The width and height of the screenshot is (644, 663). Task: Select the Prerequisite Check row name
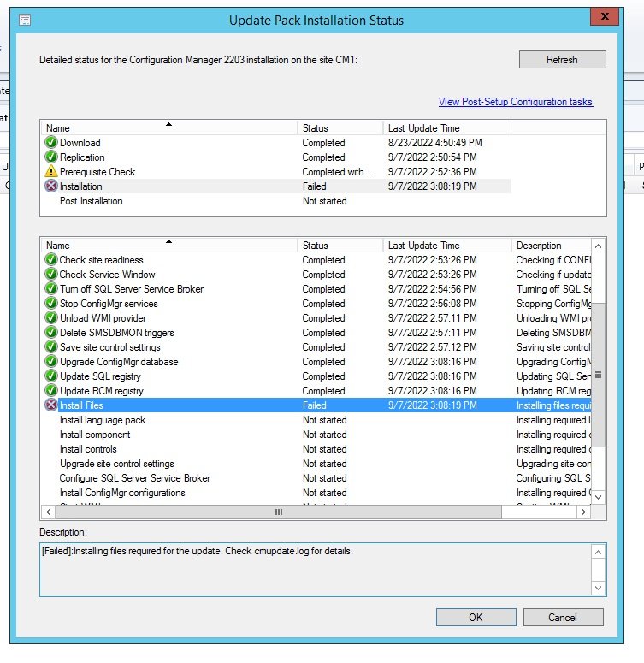97,172
